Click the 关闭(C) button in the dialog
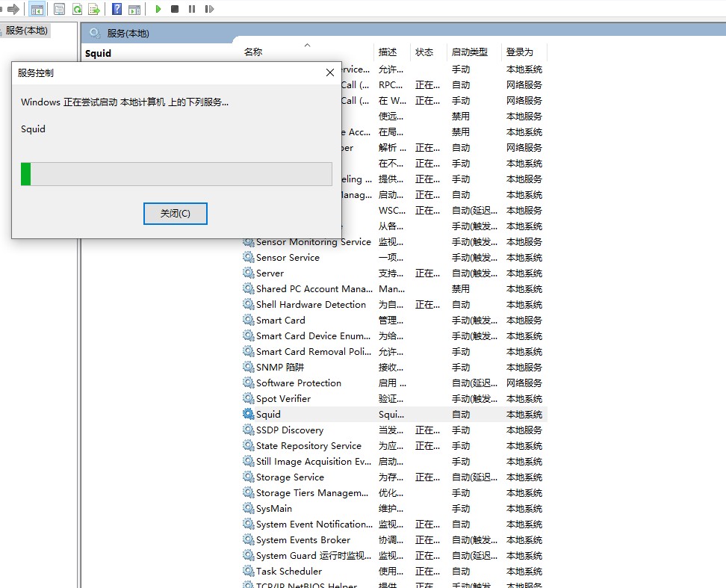The width and height of the screenshot is (726, 588). (x=175, y=214)
